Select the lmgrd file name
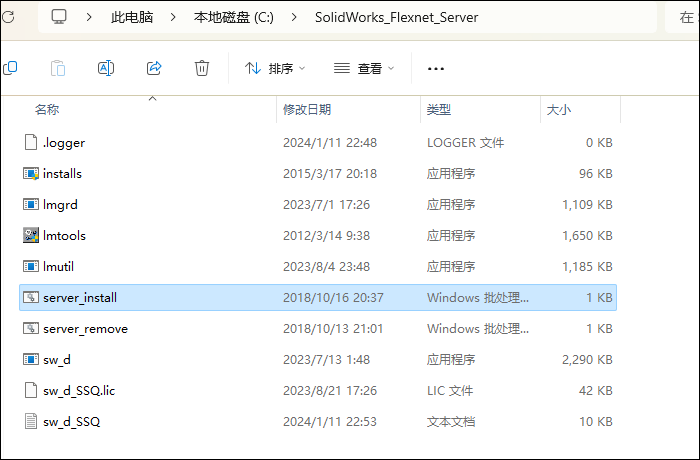Viewport: 700px width, 460px height. [60, 205]
